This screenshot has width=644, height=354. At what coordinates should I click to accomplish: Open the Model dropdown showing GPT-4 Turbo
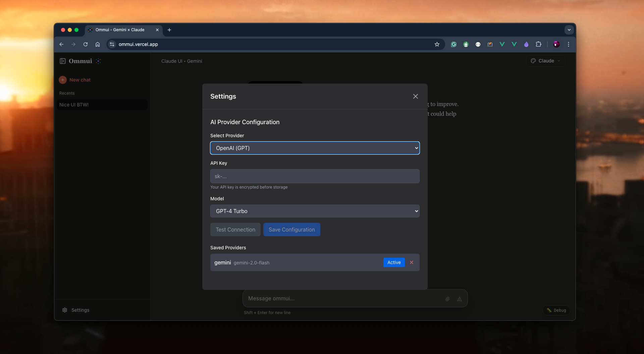(x=315, y=211)
